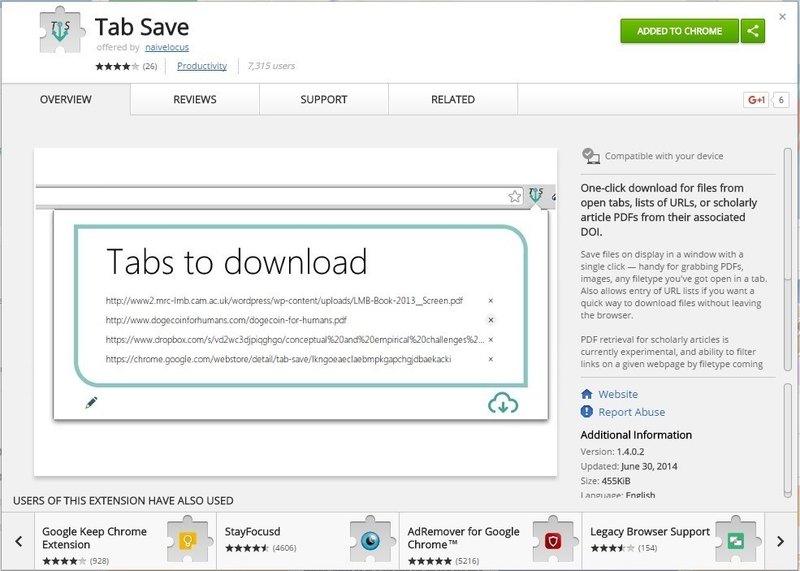Click the green share icon button
The width and height of the screenshot is (800, 571).
[753, 31]
